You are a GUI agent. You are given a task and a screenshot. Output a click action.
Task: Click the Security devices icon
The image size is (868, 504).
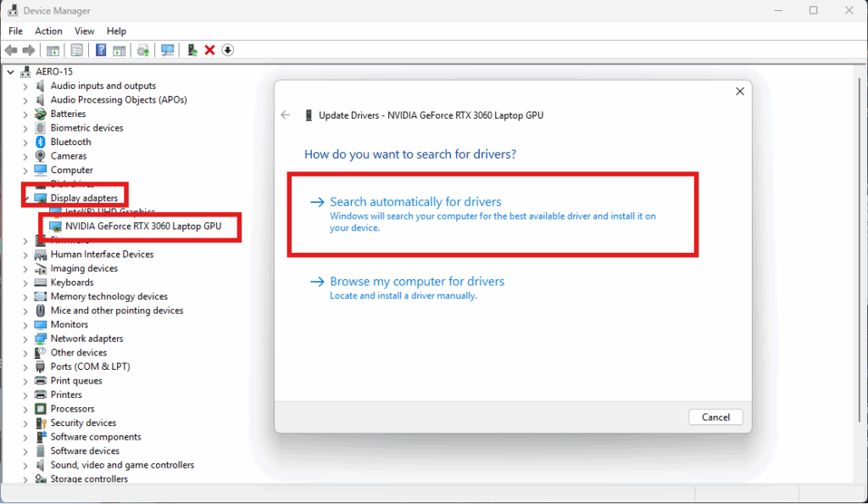[41, 423]
